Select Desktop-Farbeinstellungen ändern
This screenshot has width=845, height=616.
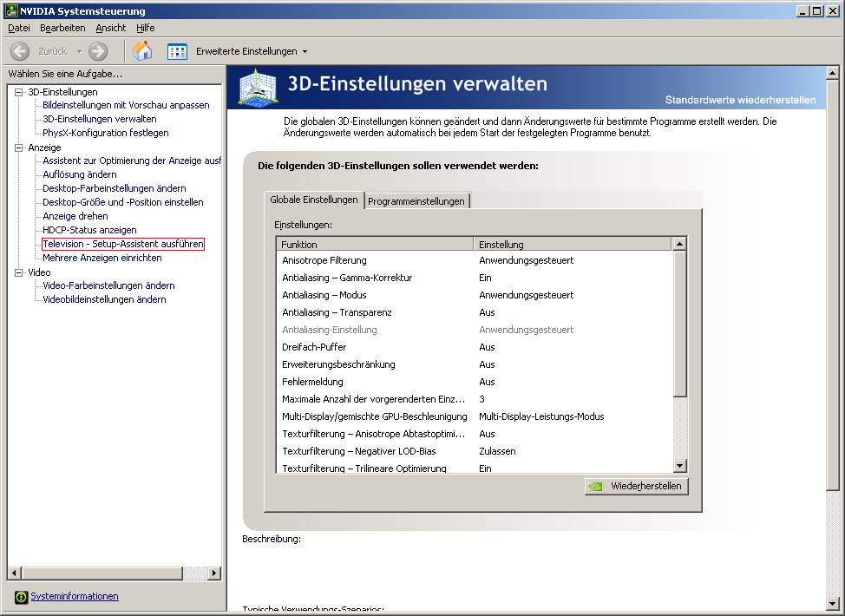coord(115,188)
